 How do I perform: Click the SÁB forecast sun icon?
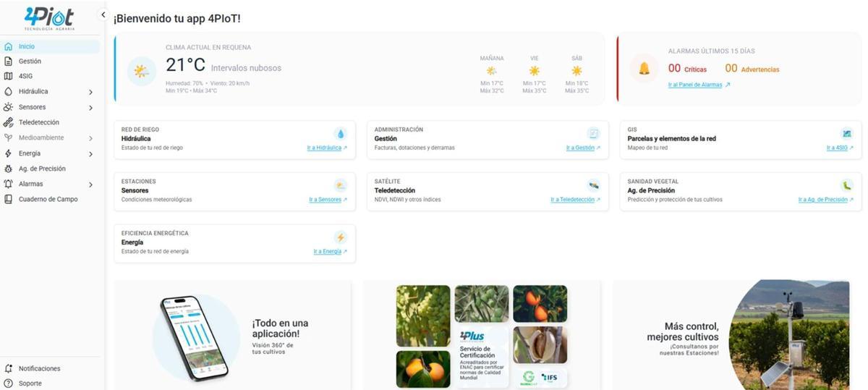tap(576, 71)
